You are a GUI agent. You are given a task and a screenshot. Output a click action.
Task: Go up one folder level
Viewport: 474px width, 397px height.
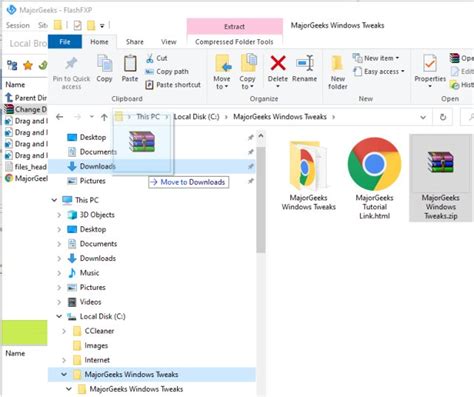104,117
